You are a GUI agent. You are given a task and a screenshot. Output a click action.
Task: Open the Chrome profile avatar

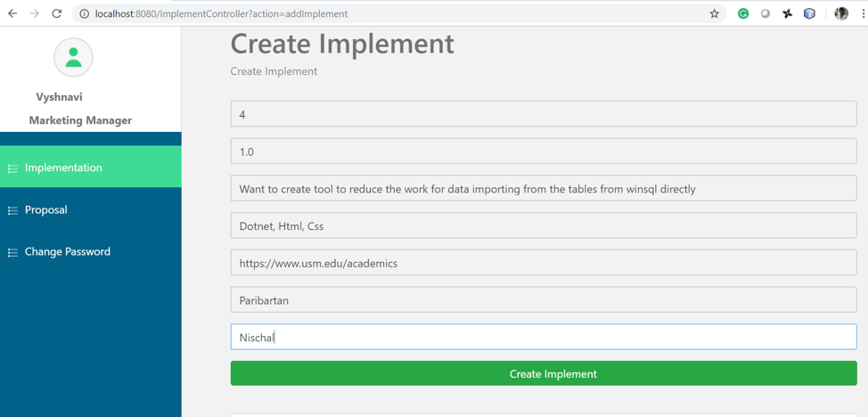coord(840,13)
